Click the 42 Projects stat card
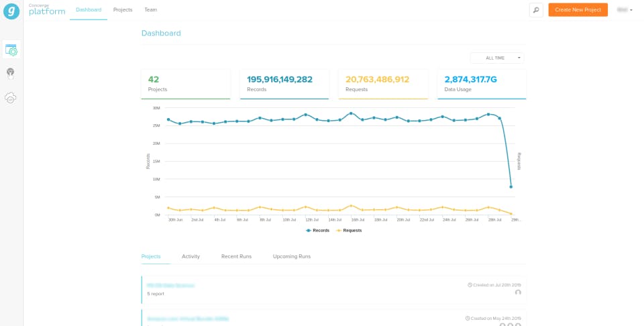The width and height of the screenshot is (644, 326). [186, 84]
